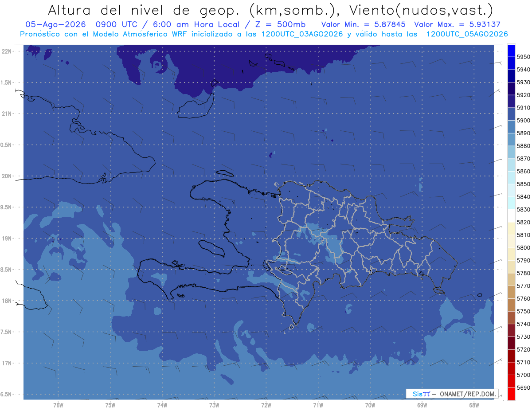Click the legend color band between 5900 and 5890
This screenshot has width=532, height=411.
tap(511, 127)
